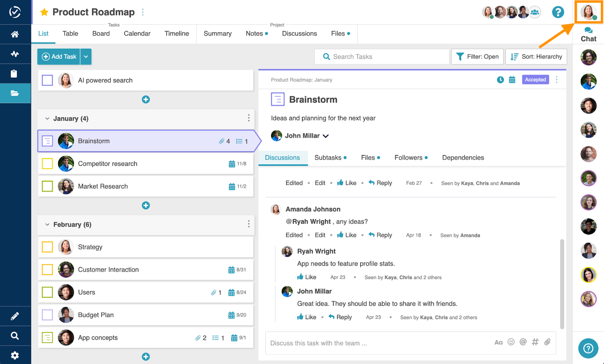This screenshot has width=604, height=364.
Task: Click the discussion panel vertical scrollbar
Action: click(562, 284)
